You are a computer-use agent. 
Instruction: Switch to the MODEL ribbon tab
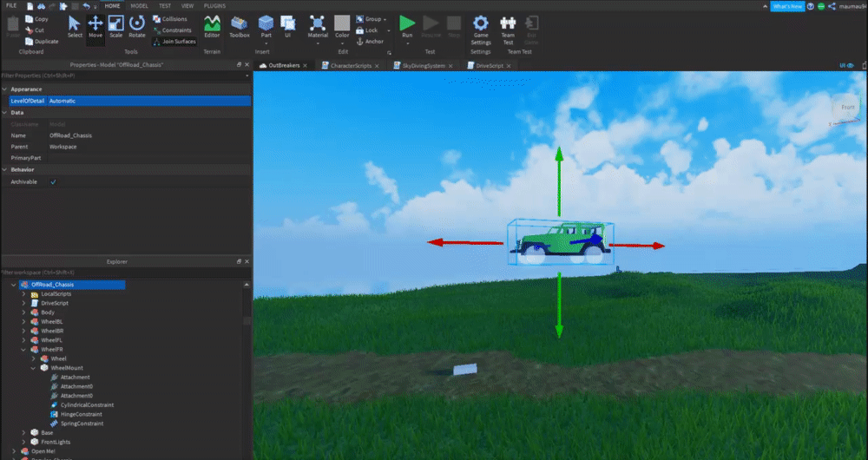point(139,5)
